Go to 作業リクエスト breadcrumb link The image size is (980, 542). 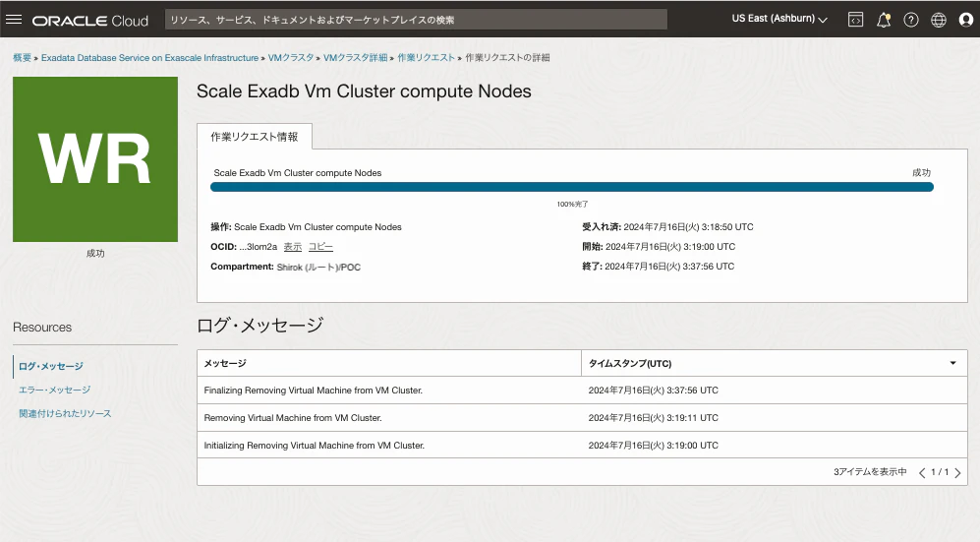(427, 57)
